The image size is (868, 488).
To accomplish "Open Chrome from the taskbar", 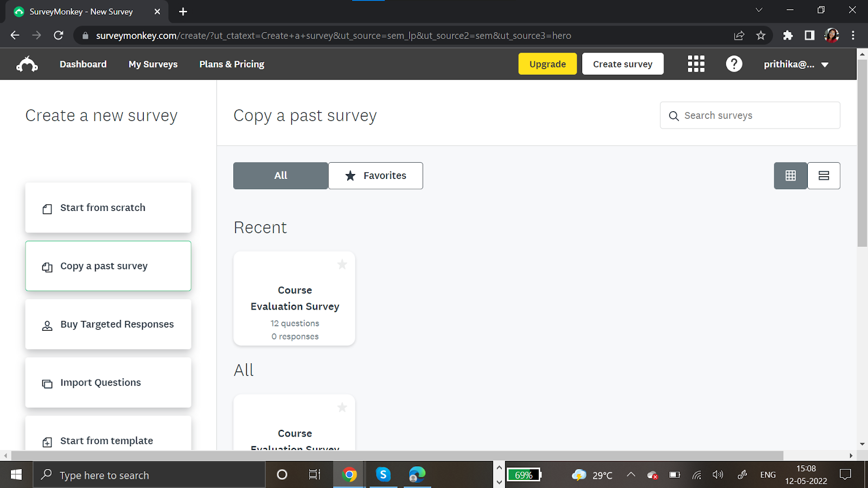I will 349,475.
